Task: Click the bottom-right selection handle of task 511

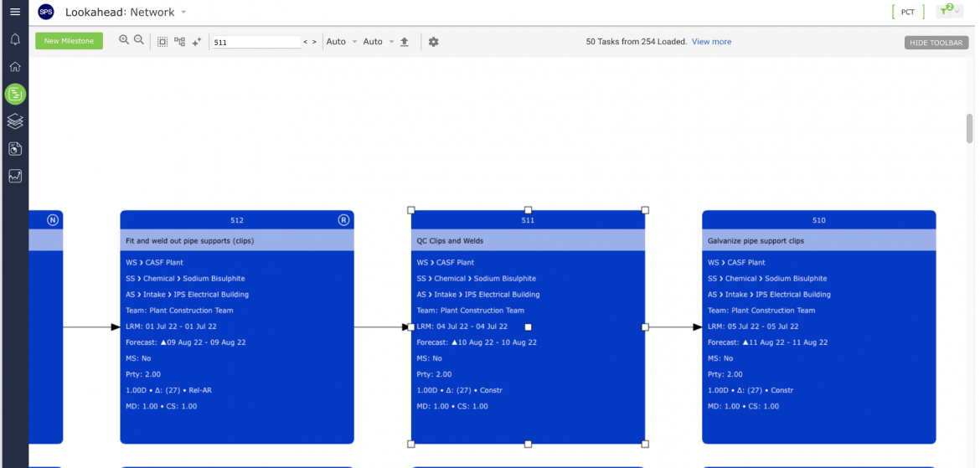Action: [x=645, y=444]
